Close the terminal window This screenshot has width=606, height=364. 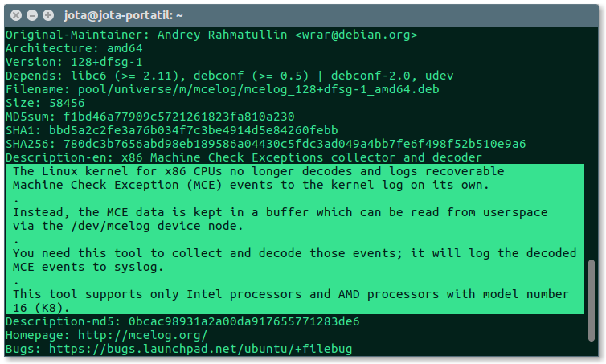point(16,15)
